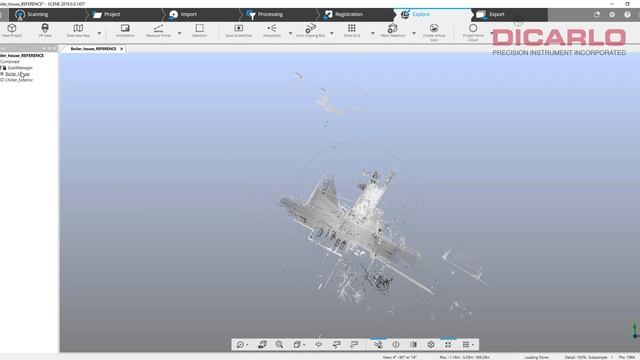Screen dimensions: 640x360
Task: Click the pie-chart icon in the header
Action: (597, 14)
